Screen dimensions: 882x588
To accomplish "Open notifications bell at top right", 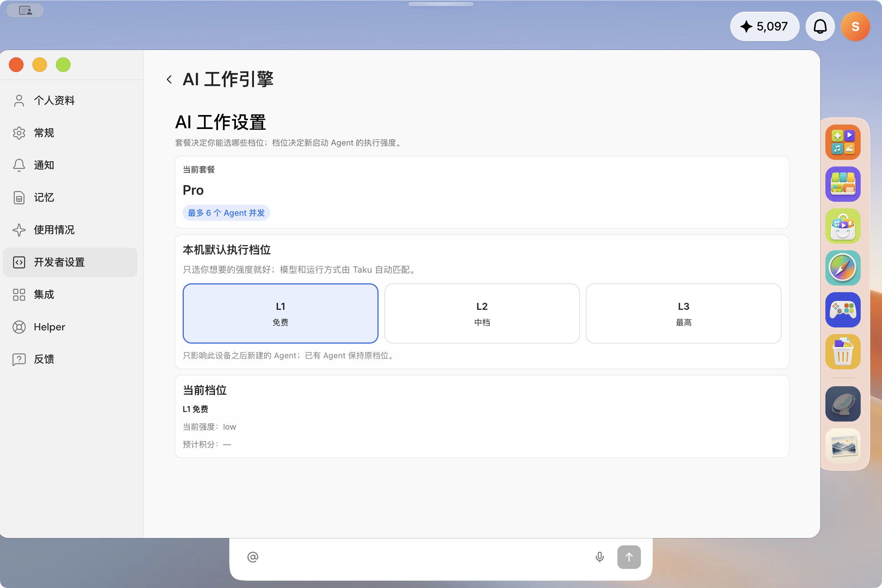I will pos(820,26).
